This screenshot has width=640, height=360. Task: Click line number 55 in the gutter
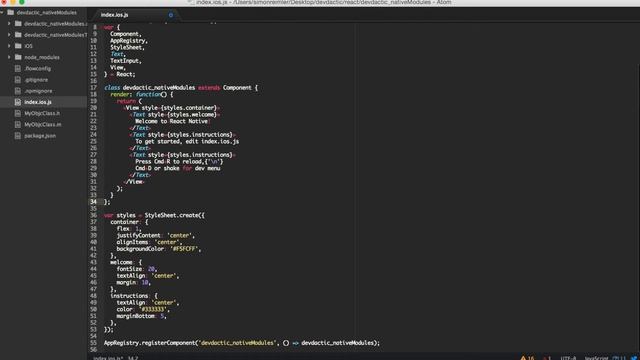coord(93,343)
